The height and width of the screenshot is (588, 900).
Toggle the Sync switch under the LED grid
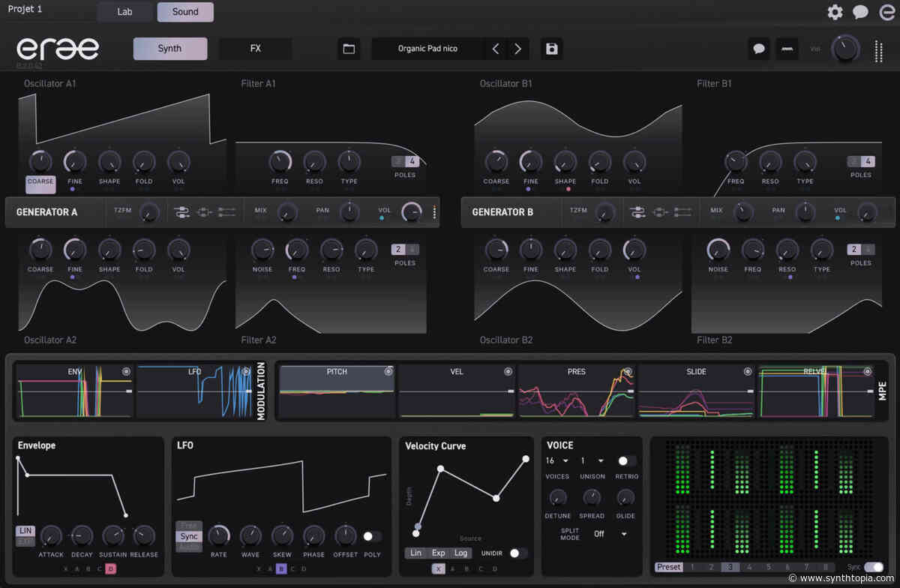click(874, 567)
